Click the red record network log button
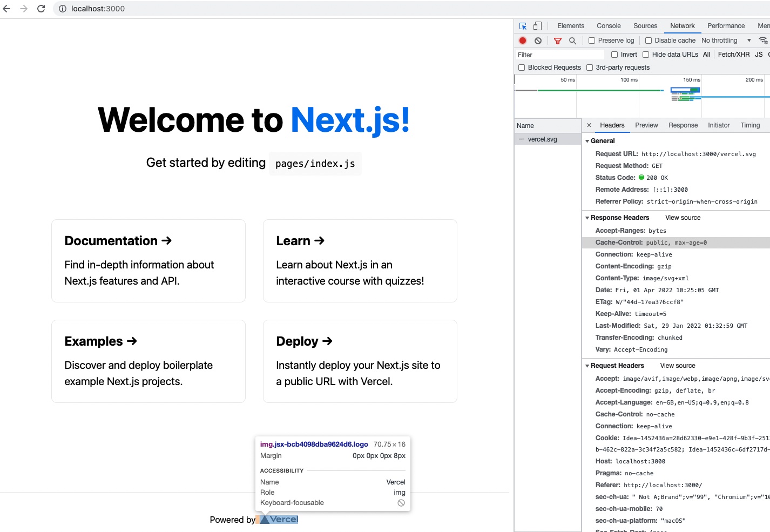This screenshot has width=770, height=532. pyautogui.click(x=522, y=41)
